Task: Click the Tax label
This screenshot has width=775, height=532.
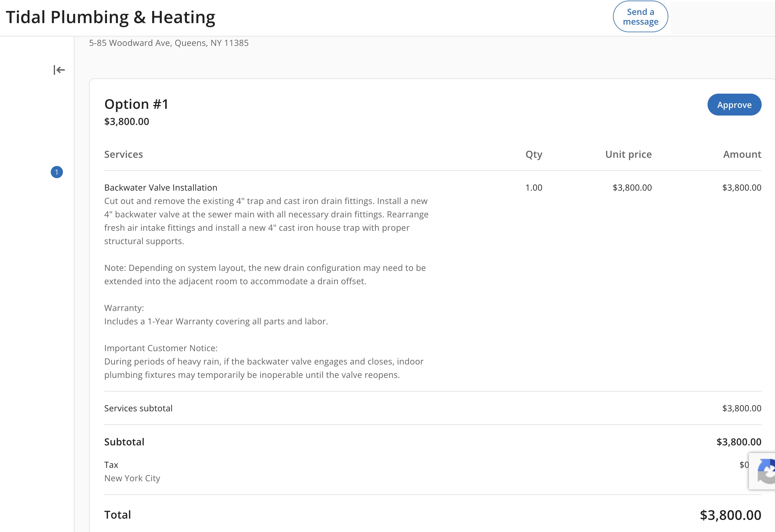Action: 111,465
